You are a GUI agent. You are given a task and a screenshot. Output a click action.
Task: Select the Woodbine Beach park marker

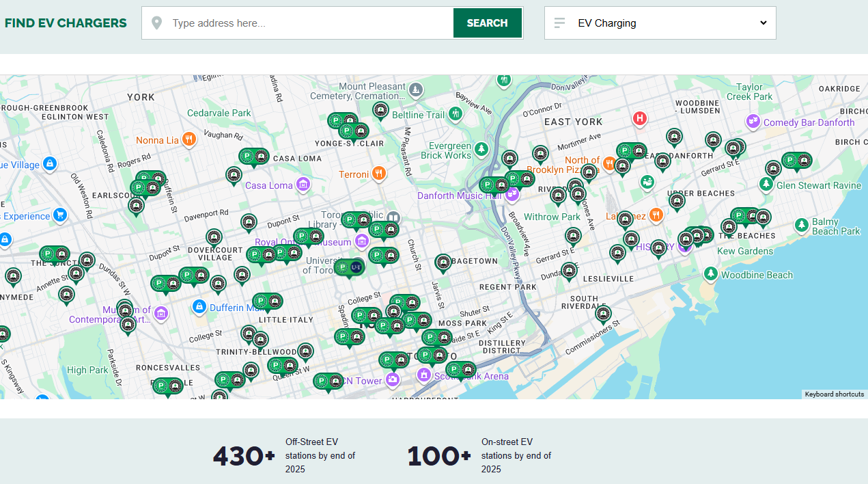click(x=711, y=274)
